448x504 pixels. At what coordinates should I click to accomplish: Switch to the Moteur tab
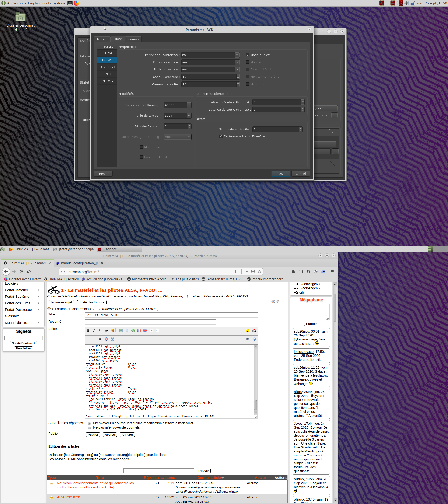(102, 39)
